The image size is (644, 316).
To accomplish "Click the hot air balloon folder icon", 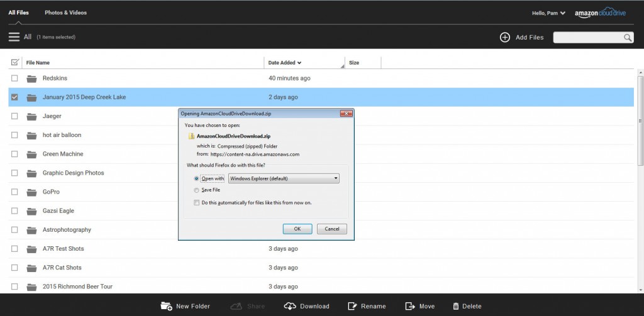I will (31, 135).
